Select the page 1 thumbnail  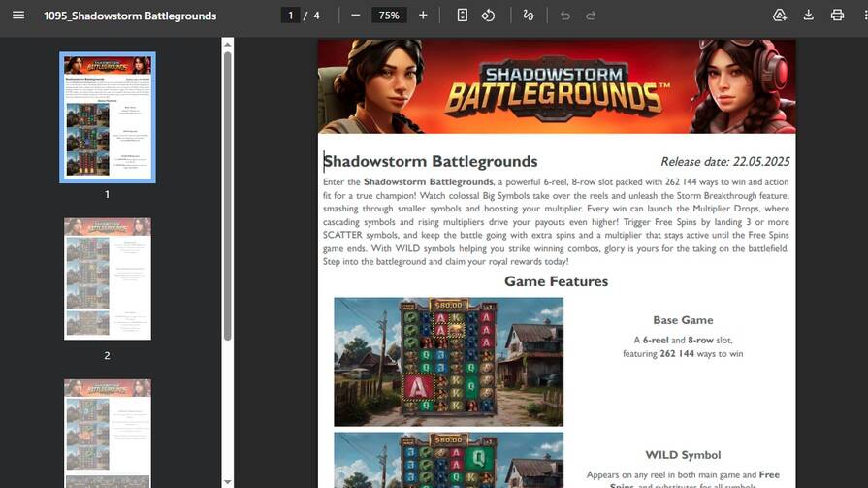pos(108,117)
